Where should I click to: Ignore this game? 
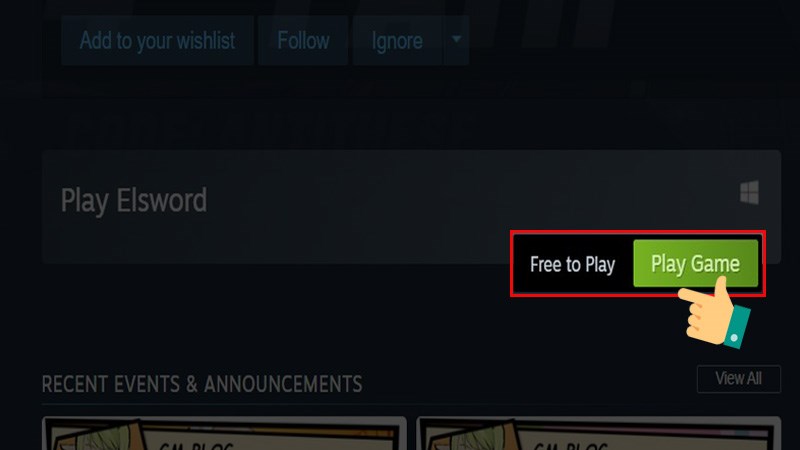click(397, 40)
